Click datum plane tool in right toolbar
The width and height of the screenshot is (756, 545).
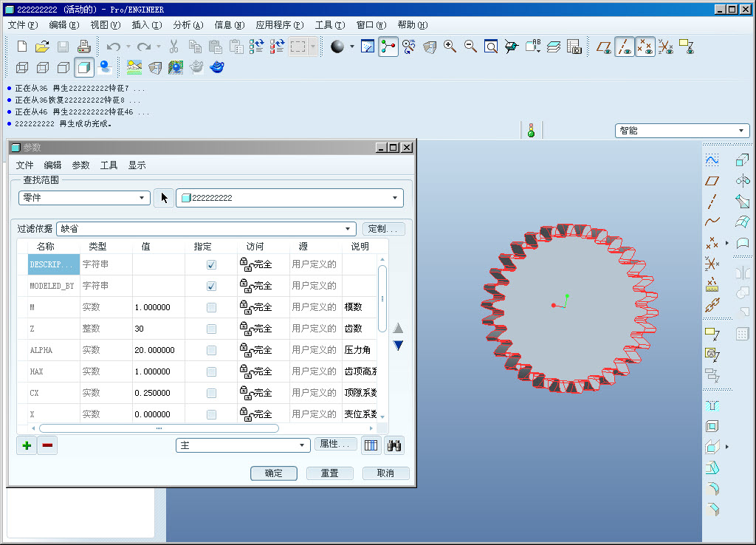coord(712,181)
